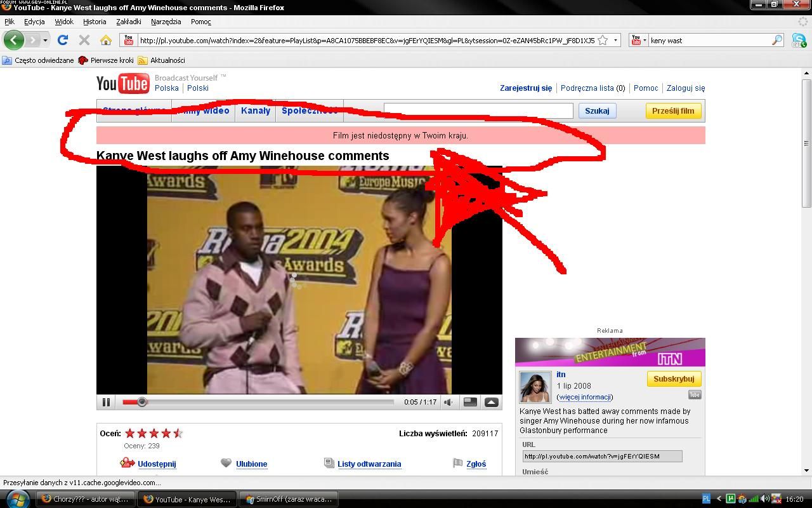Viewport: 812px width, 508px height.
Task: Expand więcej informacji link
Action: (585, 397)
